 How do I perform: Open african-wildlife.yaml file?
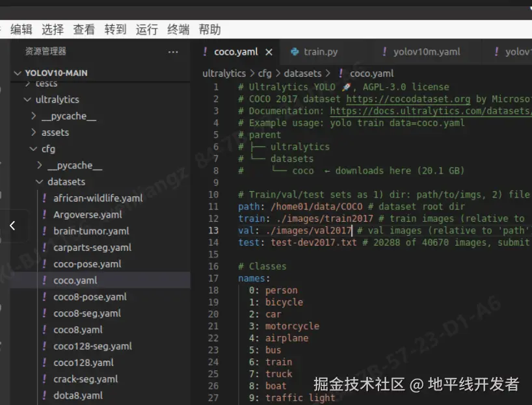coord(98,198)
